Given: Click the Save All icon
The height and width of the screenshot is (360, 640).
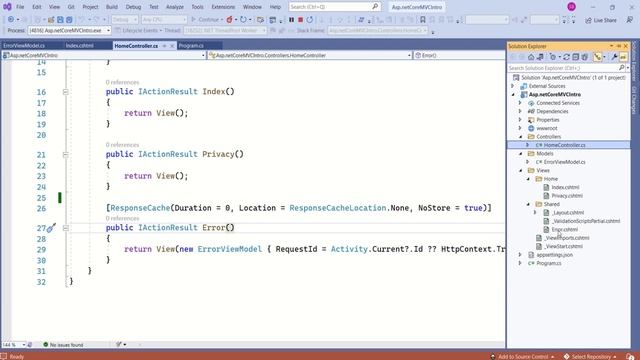Looking at the screenshot, I should pos(69,20).
